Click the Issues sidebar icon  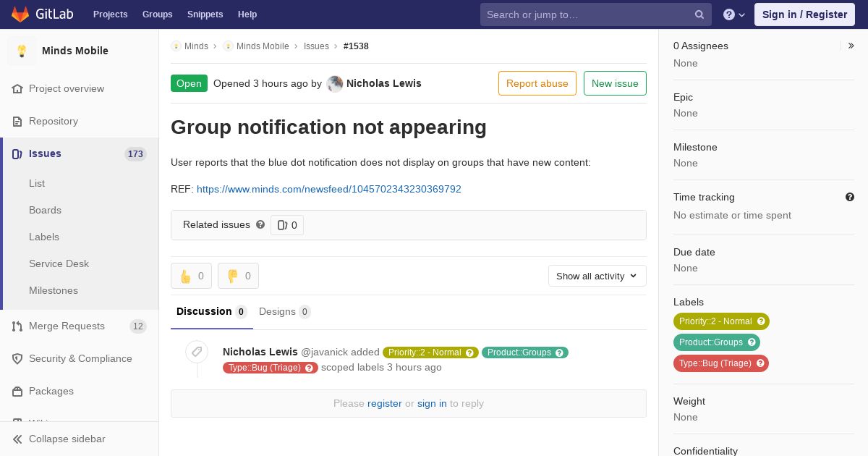coord(17,153)
